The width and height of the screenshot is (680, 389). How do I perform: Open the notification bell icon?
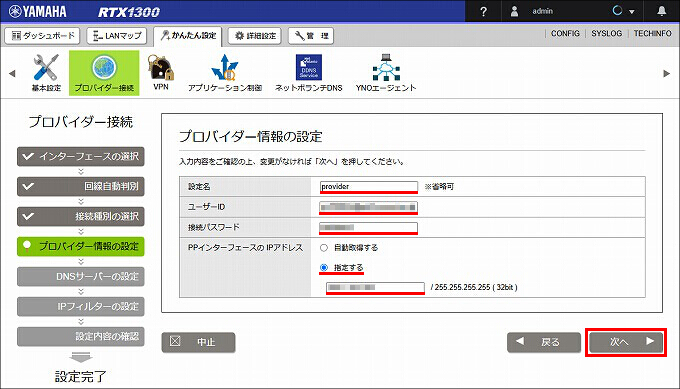point(661,11)
